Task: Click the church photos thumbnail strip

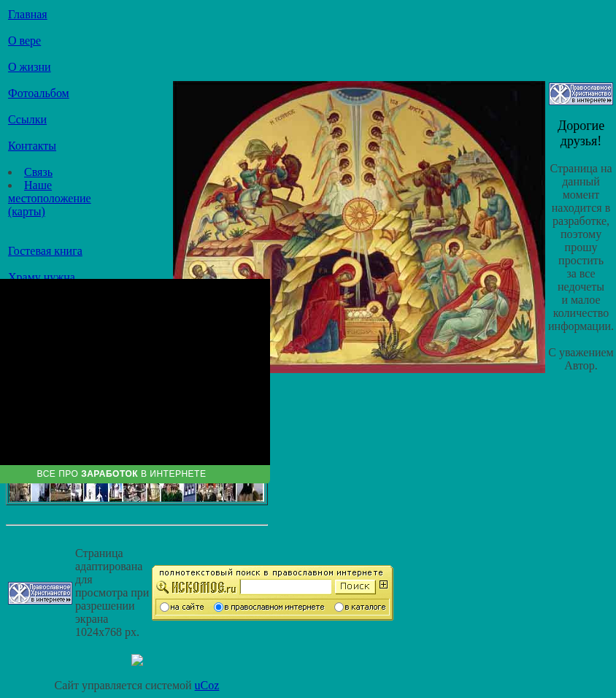Action: [136, 493]
